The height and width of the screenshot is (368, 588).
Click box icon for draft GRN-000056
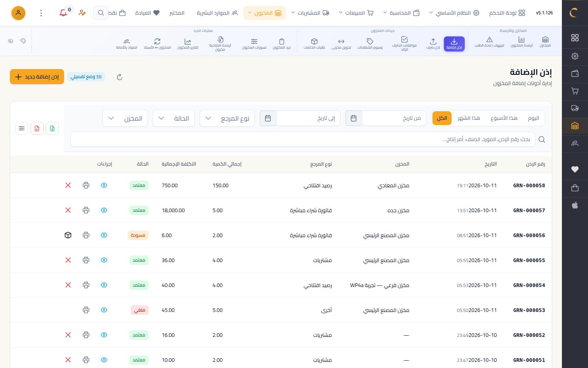tap(68, 235)
